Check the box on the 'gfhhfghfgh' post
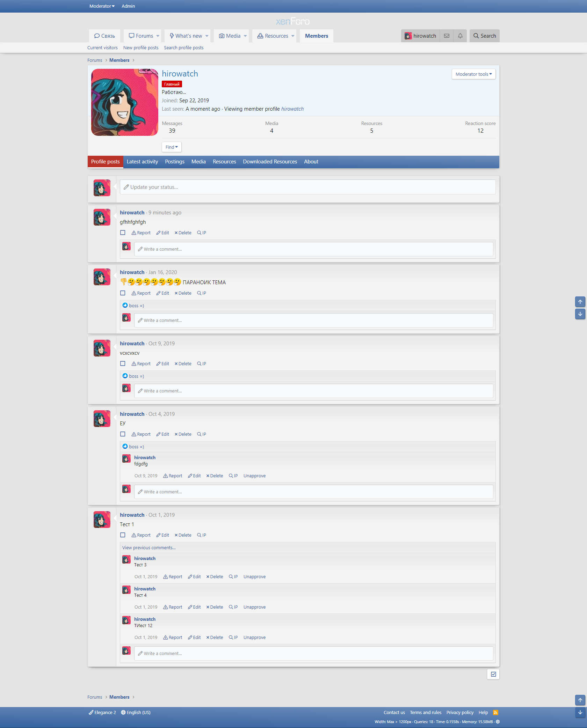This screenshot has width=587, height=728. (x=123, y=233)
